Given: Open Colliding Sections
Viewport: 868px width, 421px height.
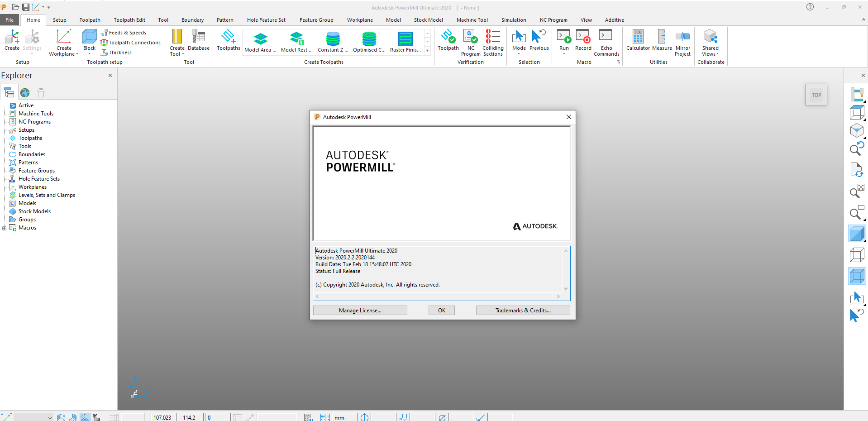Looking at the screenshot, I should point(493,43).
